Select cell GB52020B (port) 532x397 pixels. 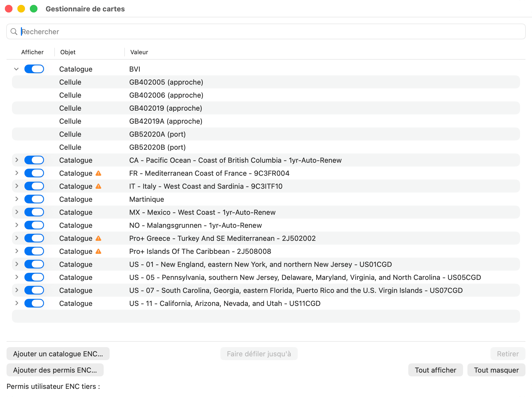tap(266, 147)
